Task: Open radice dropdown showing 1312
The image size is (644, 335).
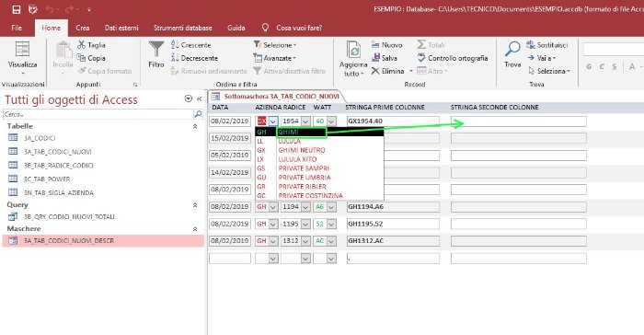Action: (305, 241)
